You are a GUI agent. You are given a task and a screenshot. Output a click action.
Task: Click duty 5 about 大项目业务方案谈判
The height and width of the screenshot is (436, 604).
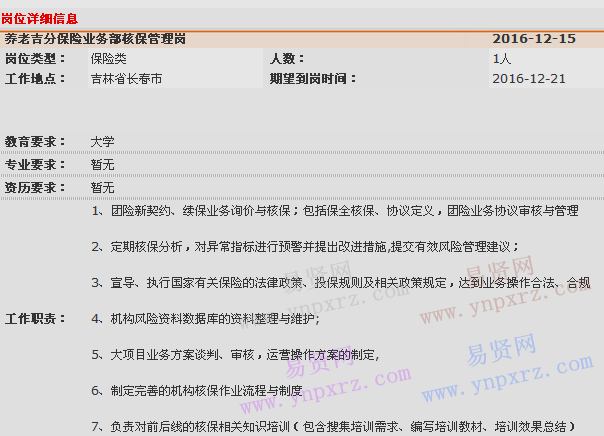[x=235, y=354]
